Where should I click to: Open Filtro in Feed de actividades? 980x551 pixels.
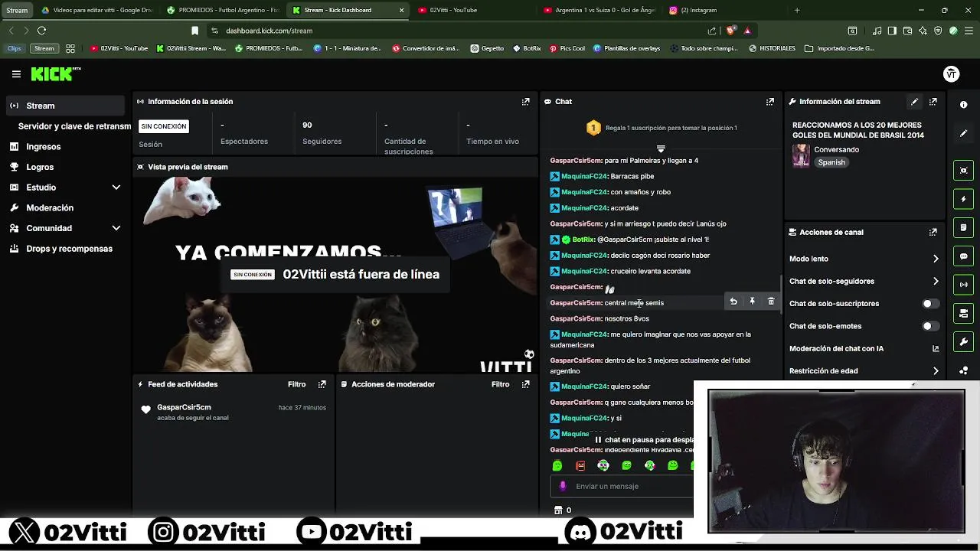[296, 384]
